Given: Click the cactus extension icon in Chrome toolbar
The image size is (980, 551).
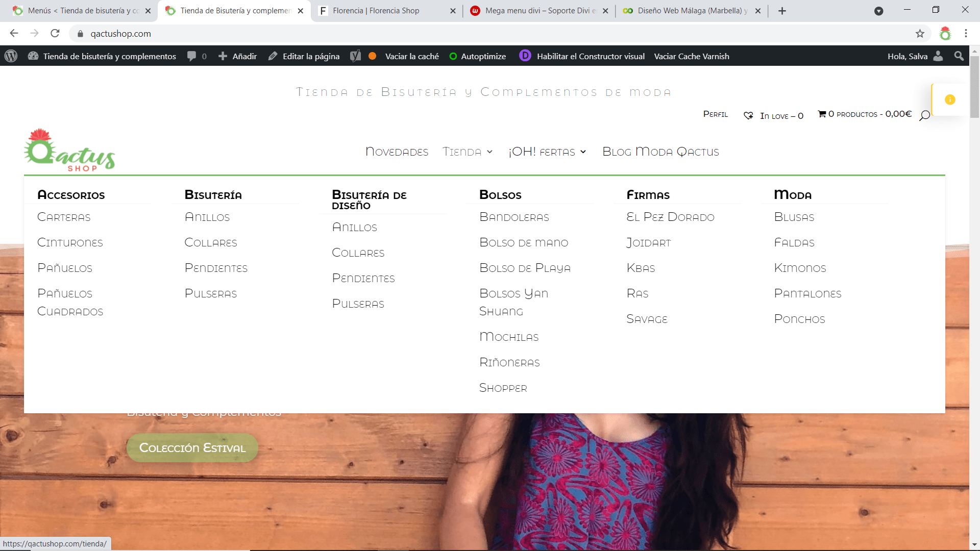Looking at the screenshot, I should pyautogui.click(x=945, y=34).
